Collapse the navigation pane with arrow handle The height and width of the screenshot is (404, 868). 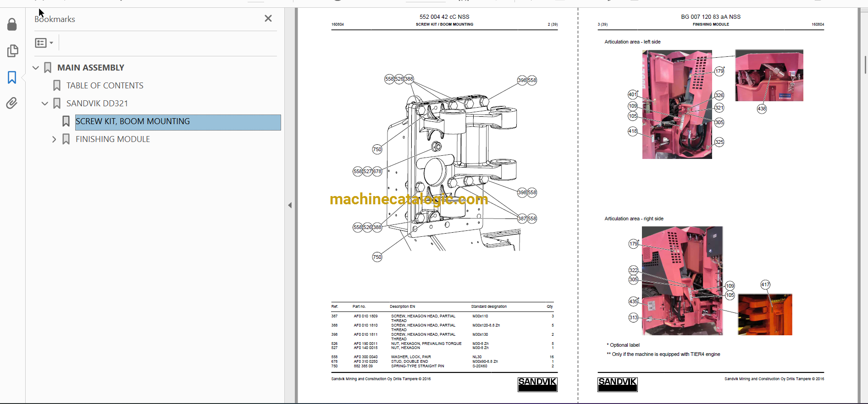(x=290, y=205)
